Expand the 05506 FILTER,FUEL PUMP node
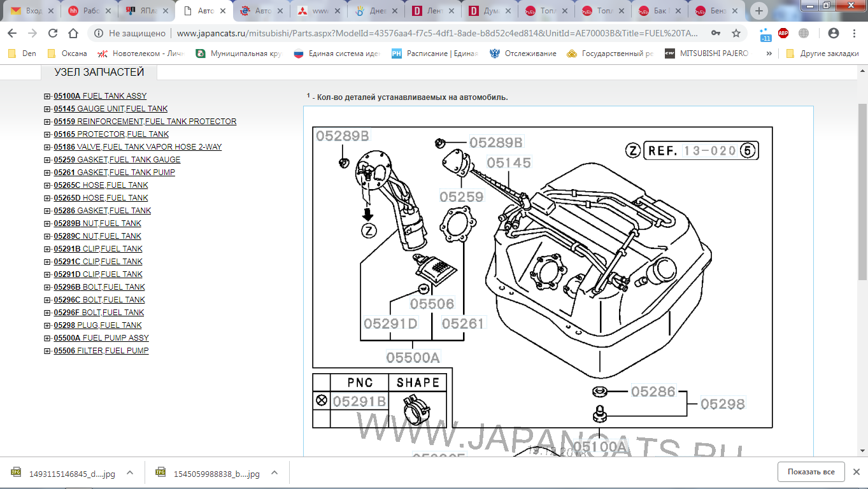 click(47, 351)
